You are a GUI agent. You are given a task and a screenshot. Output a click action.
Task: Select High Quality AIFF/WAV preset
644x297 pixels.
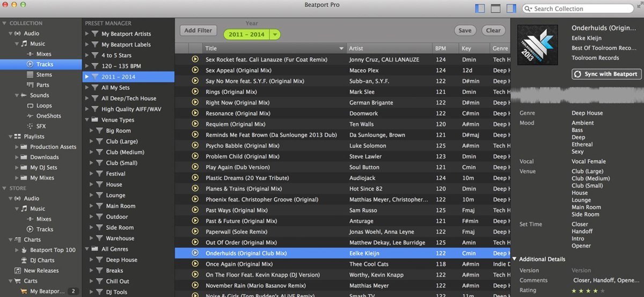[131, 109]
